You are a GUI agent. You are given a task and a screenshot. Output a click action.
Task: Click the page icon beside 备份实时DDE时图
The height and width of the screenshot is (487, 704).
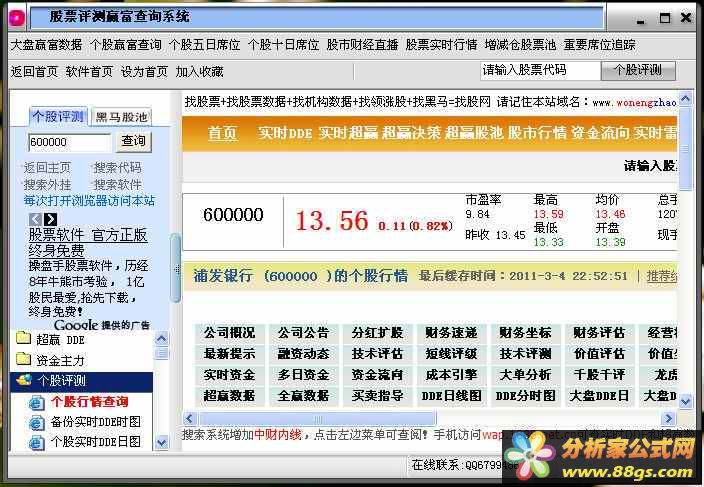[36, 423]
